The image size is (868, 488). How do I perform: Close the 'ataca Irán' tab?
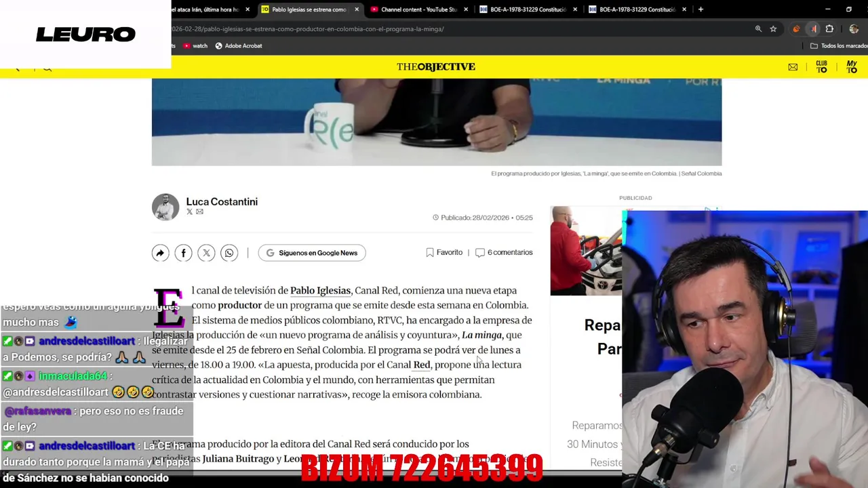pyautogui.click(x=248, y=9)
